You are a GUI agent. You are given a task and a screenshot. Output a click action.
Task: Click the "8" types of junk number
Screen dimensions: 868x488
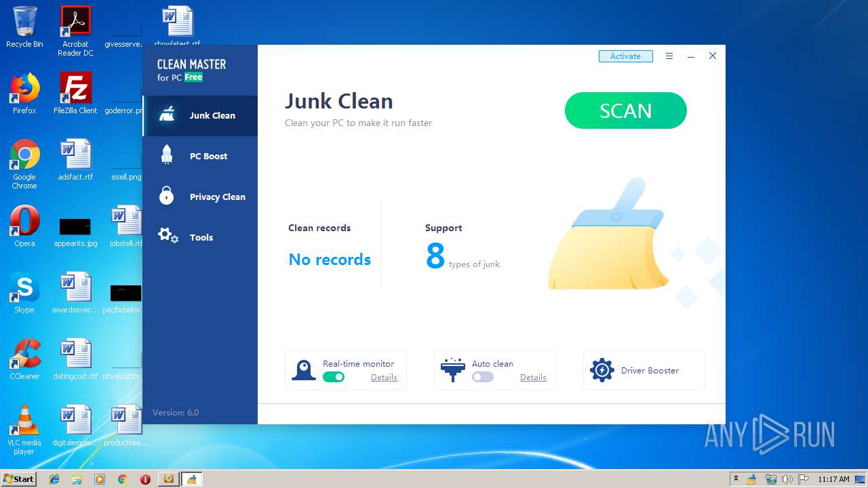point(435,256)
